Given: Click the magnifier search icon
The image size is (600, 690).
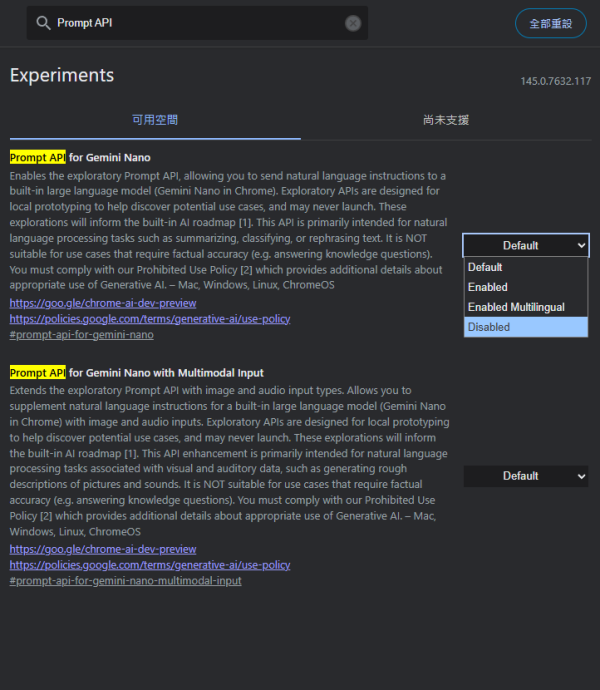Looking at the screenshot, I should pyautogui.click(x=43, y=23).
